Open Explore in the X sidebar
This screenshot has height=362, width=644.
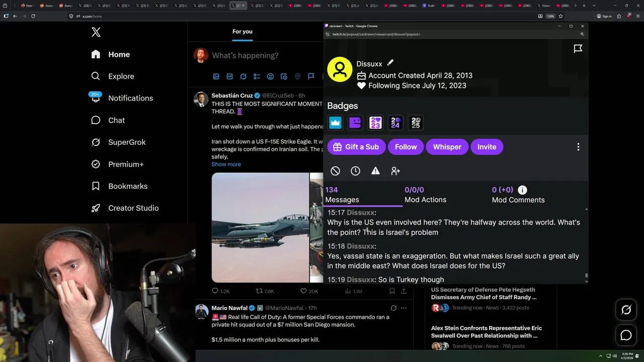112,76
